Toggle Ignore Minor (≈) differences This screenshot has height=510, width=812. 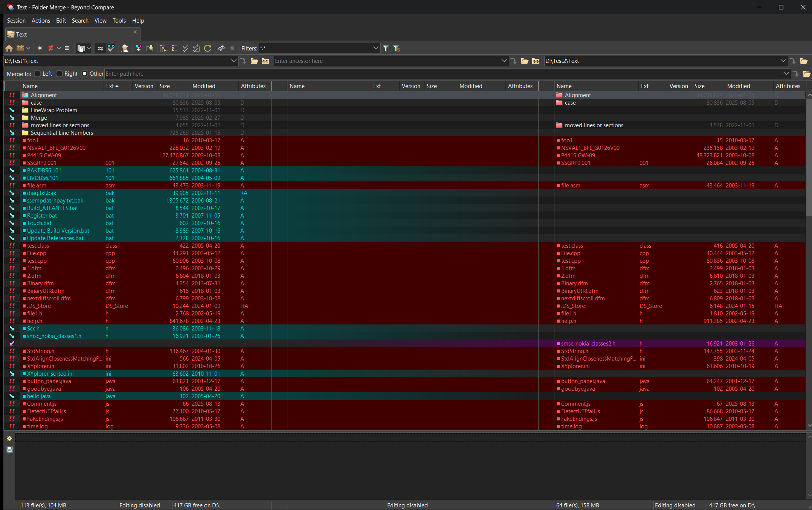pos(100,48)
